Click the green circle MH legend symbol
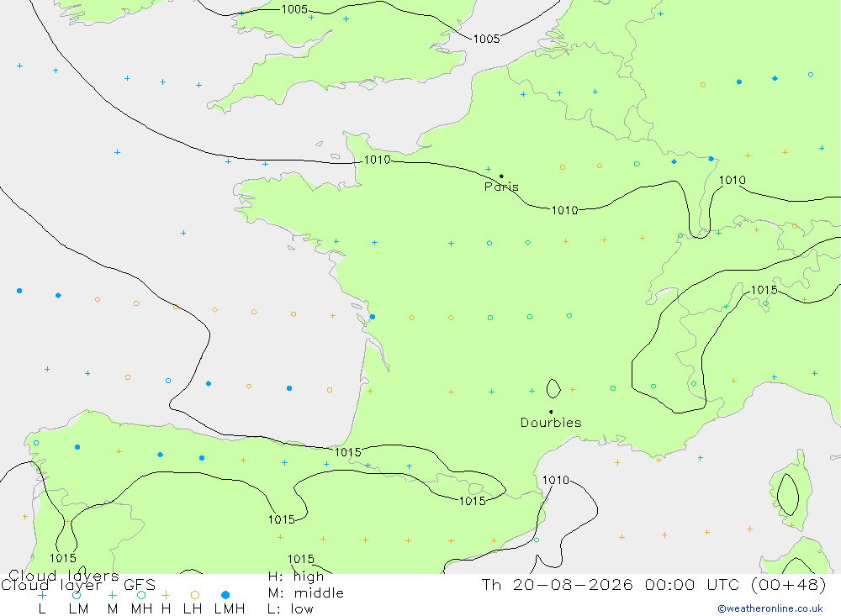841x616 pixels. tap(141, 595)
